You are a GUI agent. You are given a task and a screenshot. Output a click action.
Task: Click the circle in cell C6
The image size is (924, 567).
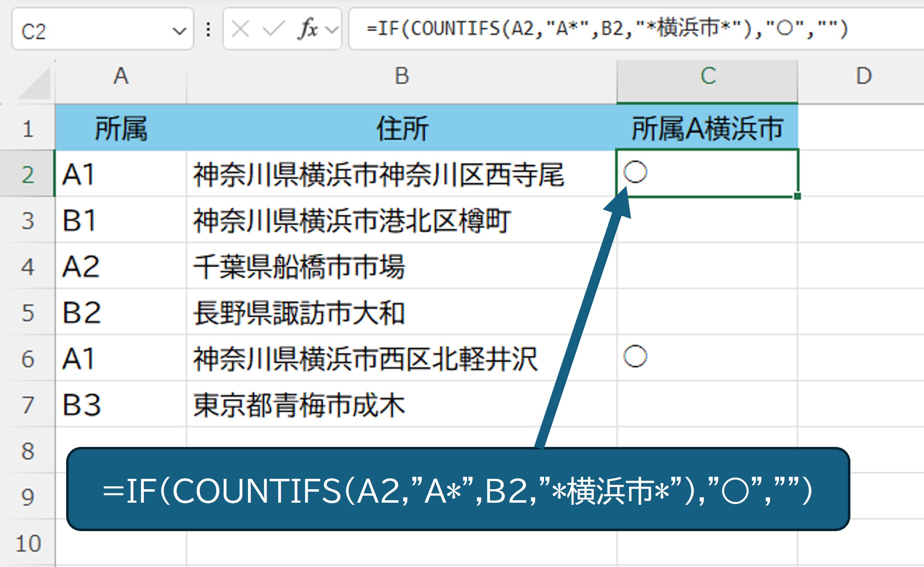click(x=635, y=356)
